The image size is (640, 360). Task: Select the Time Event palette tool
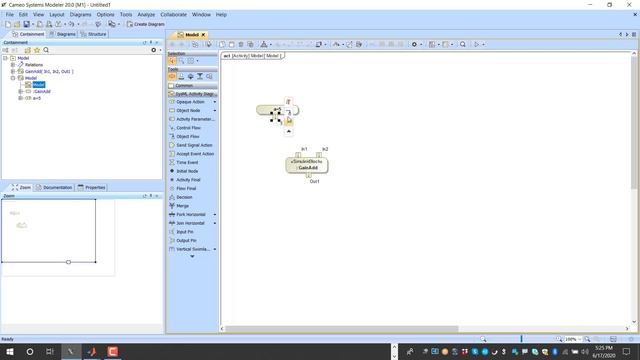point(187,162)
